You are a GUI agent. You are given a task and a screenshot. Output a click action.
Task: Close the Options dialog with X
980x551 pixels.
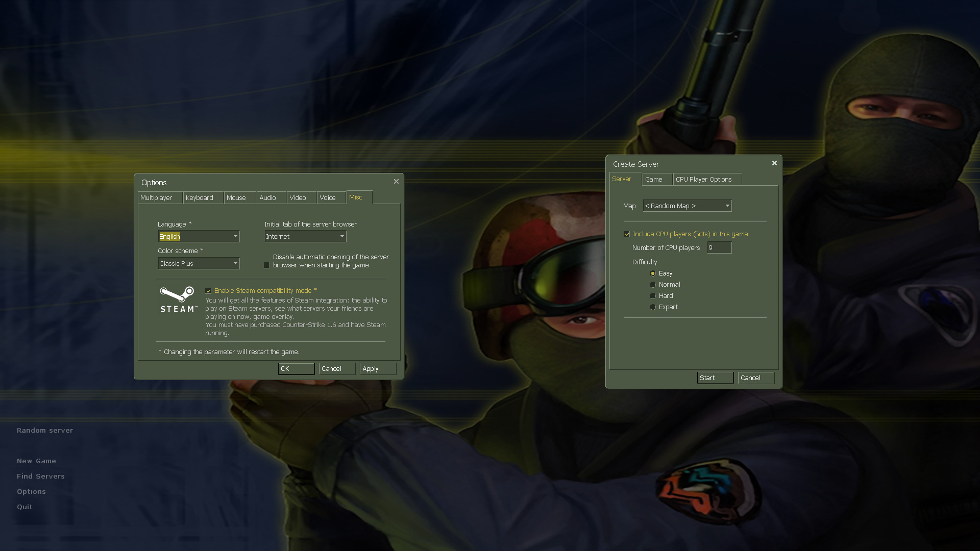tap(396, 182)
